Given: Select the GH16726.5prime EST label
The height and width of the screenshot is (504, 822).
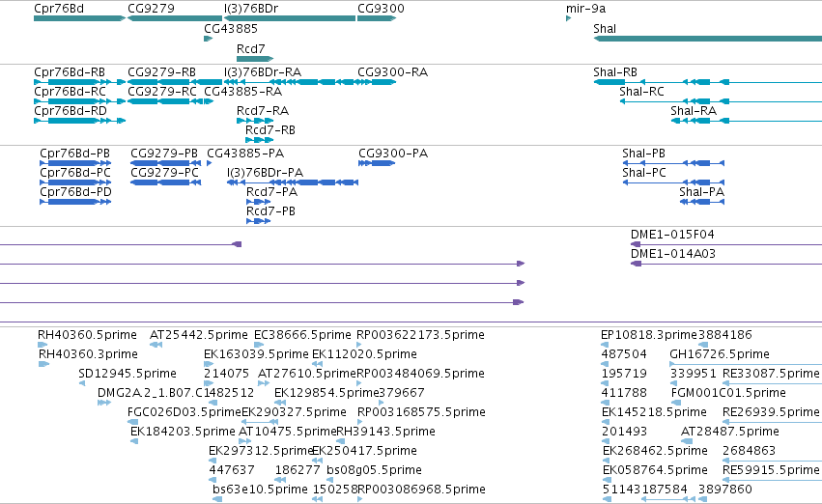Looking at the screenshot, I should (x=720, y=354).
